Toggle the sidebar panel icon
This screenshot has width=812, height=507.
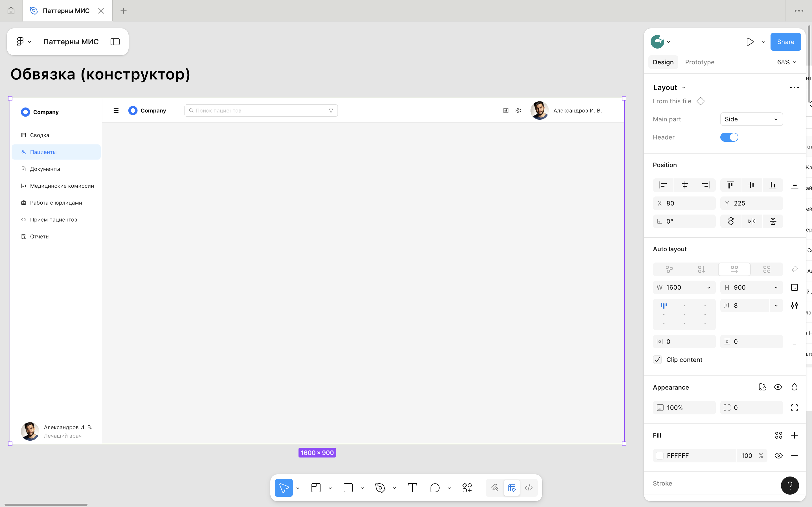click(x=115, y=42)
